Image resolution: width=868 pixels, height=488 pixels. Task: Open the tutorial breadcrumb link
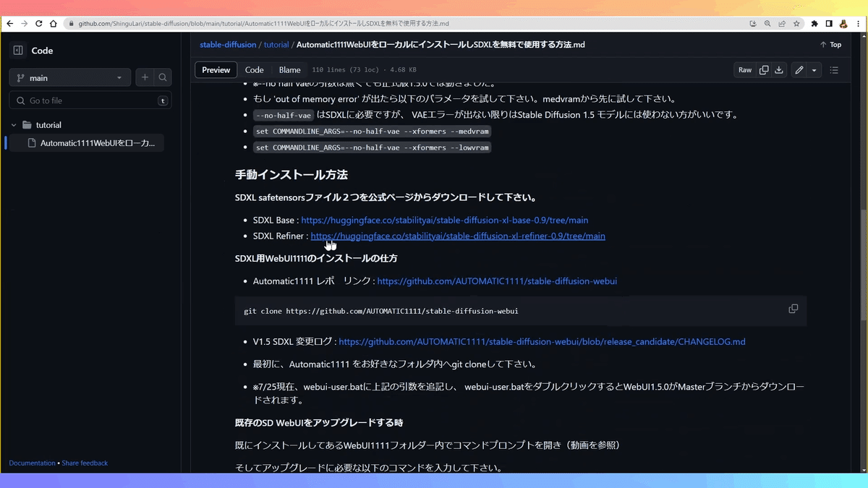[x=276, y=45]
